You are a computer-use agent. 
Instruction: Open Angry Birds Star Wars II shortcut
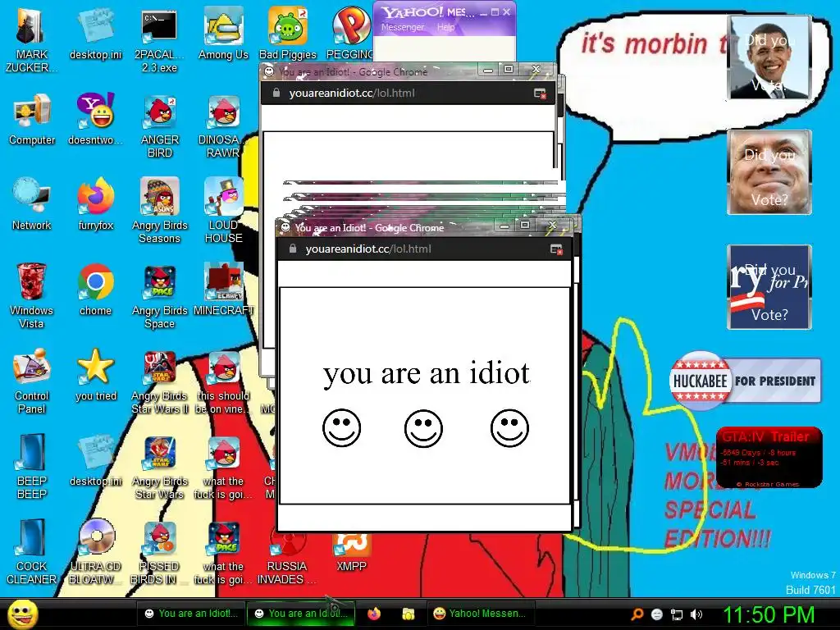[x=160, y=381]
